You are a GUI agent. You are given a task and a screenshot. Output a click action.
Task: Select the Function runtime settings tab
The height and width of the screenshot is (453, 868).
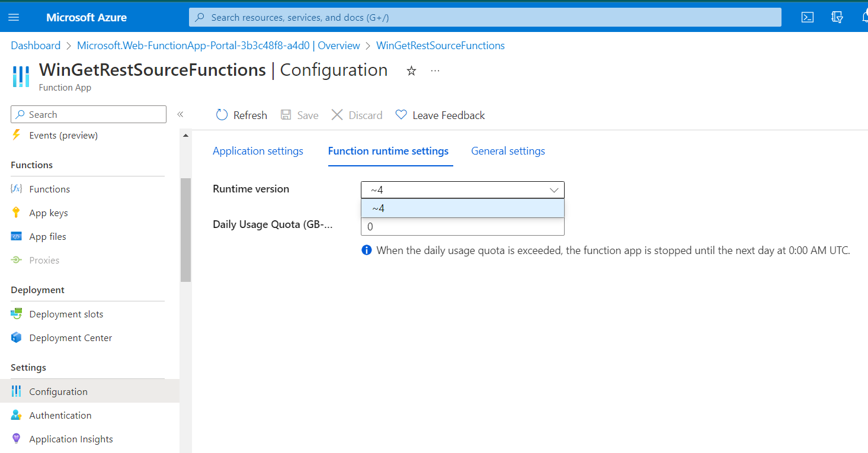[388, 151]
